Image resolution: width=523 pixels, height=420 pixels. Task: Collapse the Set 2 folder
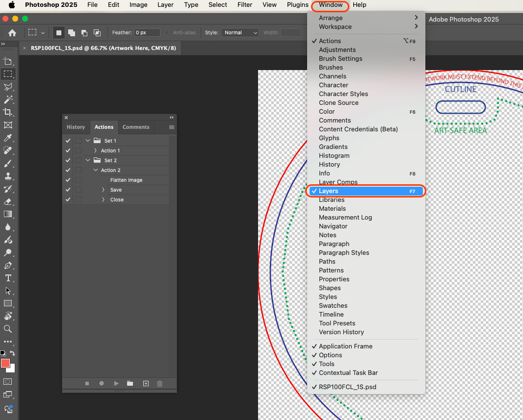click(x=88, y=160)
